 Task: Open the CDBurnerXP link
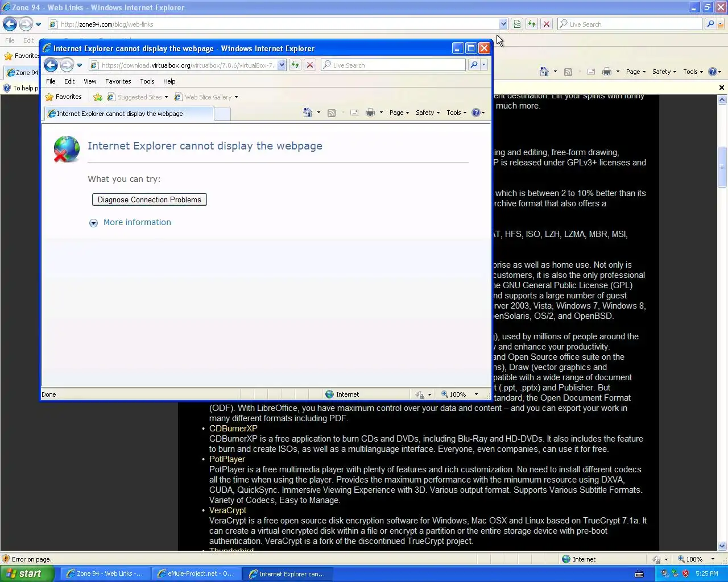point(233,429)
